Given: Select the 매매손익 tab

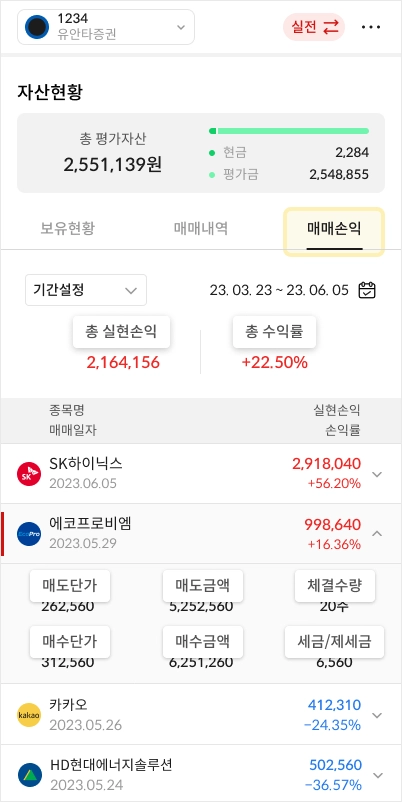Looking at the screenshot, I should (x=334, y=232).
